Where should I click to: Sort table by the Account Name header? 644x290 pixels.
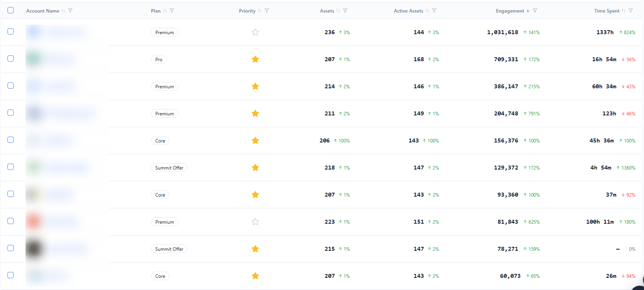[43, 11]
